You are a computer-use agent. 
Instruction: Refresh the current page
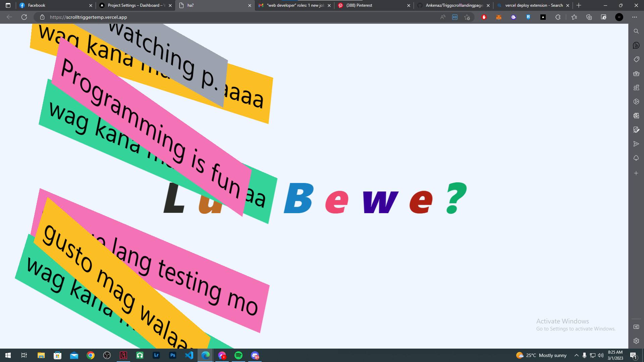click(24, 17)
